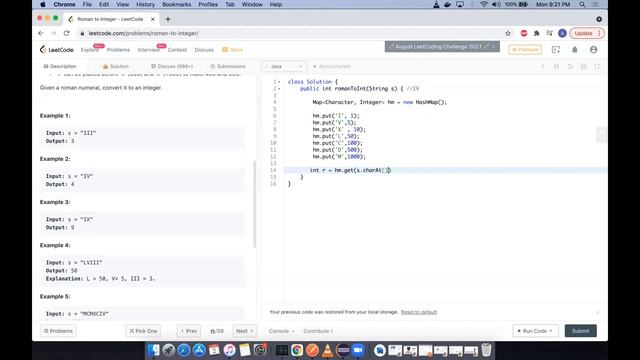Open VLC from the dock

327,350
